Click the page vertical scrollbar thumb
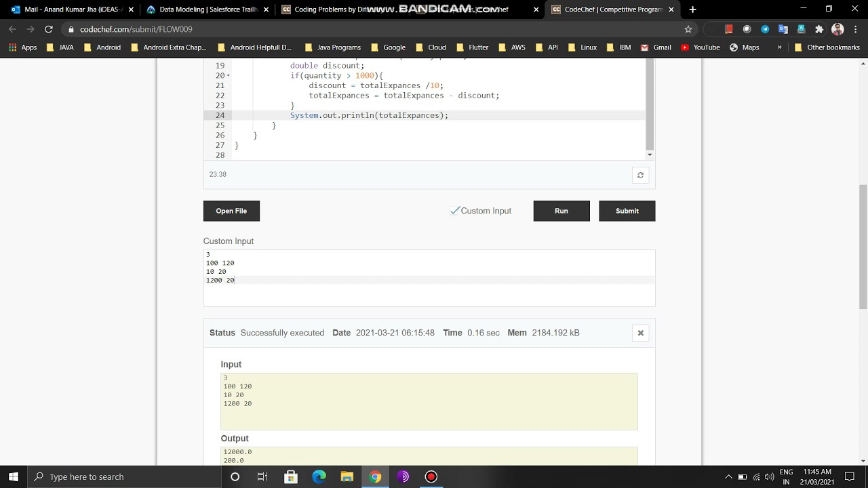The width and height of the screenshot is (868, 488). [863, 247]
